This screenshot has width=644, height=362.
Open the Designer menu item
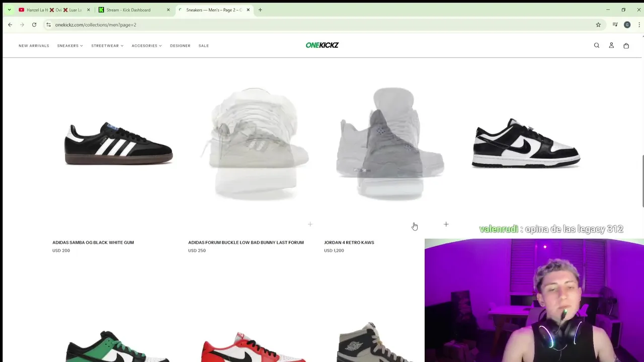click(180, 46)
